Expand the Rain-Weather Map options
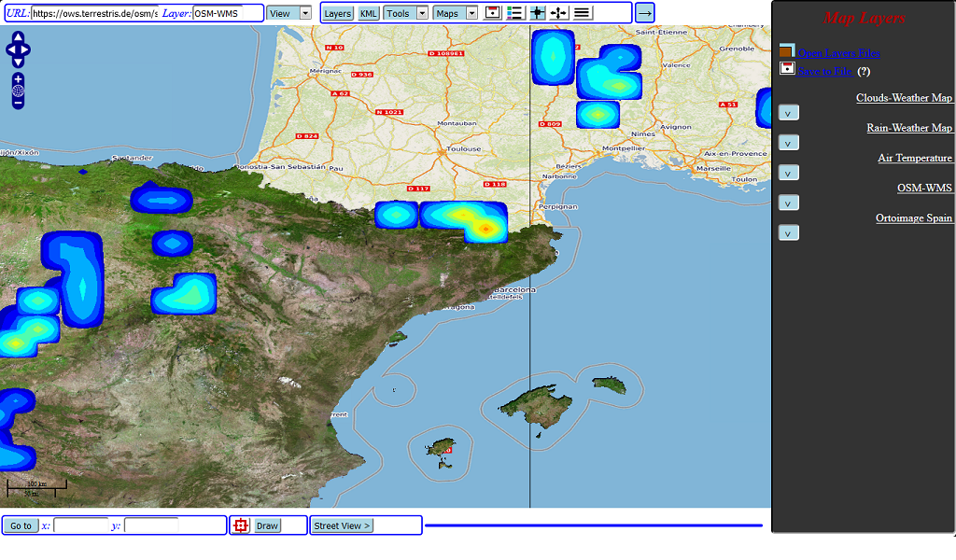Viewport: 956px width, 560px height. pos(788,142)
